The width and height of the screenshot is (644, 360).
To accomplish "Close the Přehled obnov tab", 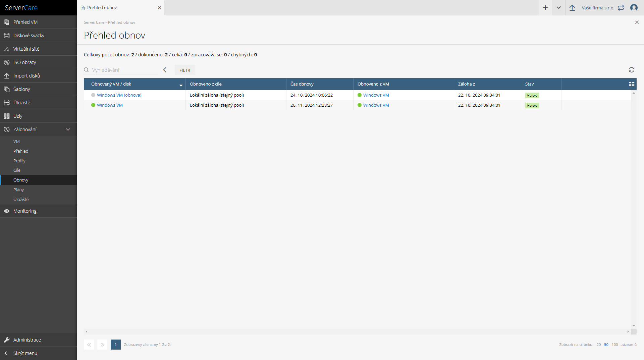I will pyautogui.click(x=159, y=8).
